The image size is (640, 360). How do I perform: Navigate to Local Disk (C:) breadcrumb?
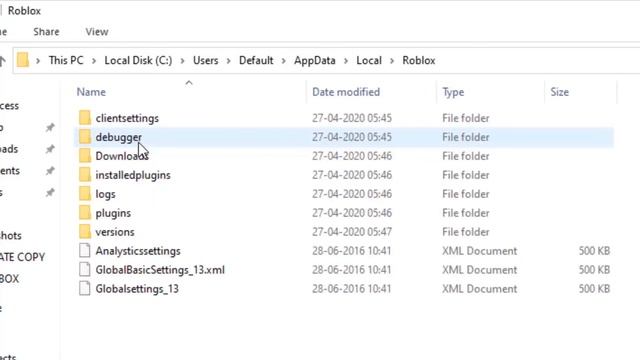tap(138, 60)
